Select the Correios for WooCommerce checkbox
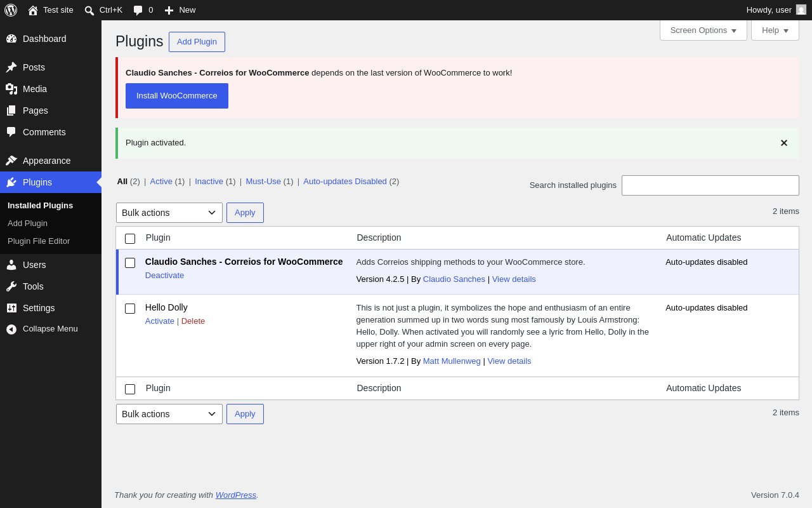The image size is (812, 508). point(130,263)
